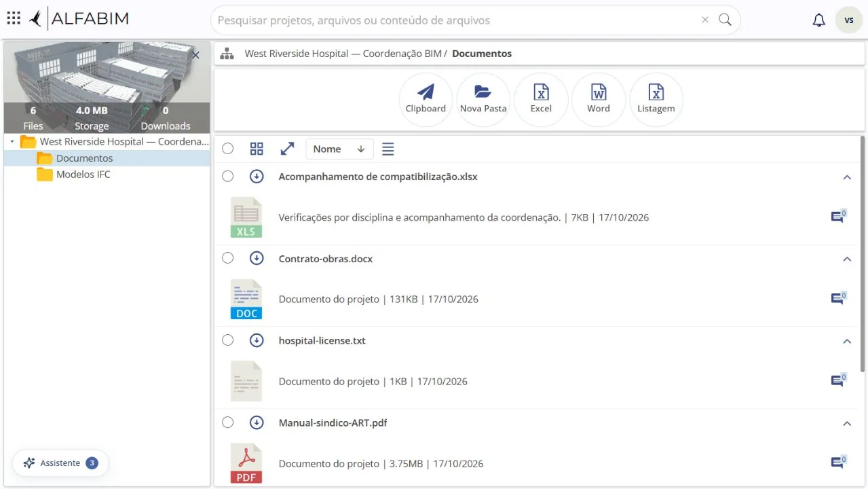Viewport: 868px width, 489px height.
Task: Collapse hospital-license.txt details
Action: point(847,341)
